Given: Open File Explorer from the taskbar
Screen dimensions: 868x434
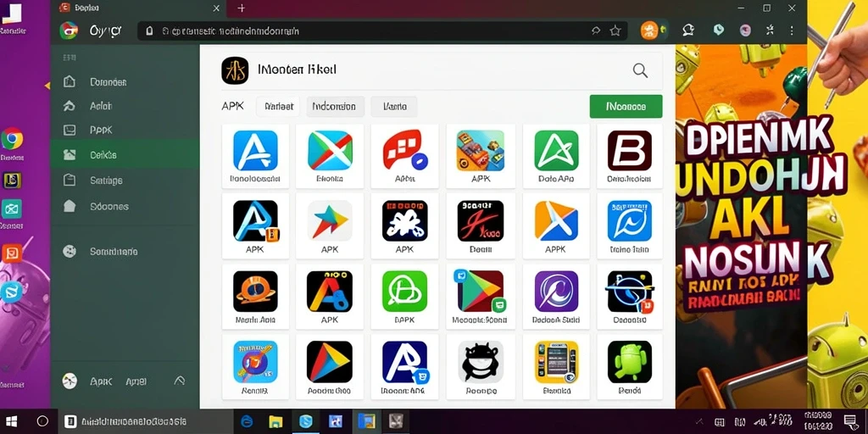Looking at the screenshot, I should pos(275,421).
